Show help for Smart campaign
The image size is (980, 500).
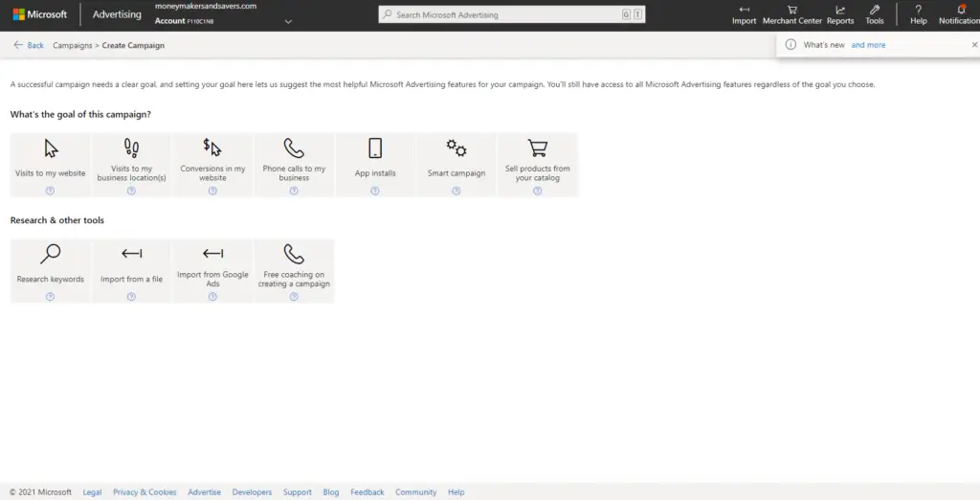[457, 191]
